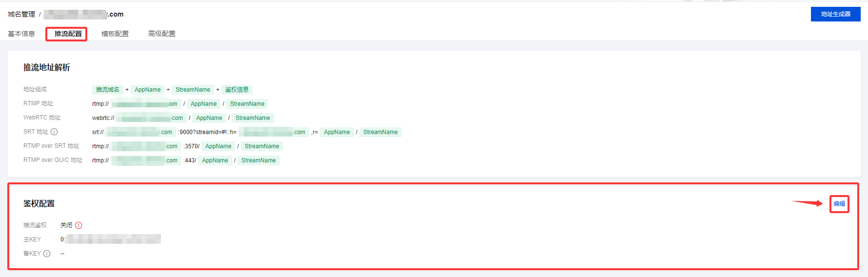Image resolution: width=868 pixels, height=277 pixels.
Task: Switch to the 模板配置 tab
Action: tap(115, 34)
